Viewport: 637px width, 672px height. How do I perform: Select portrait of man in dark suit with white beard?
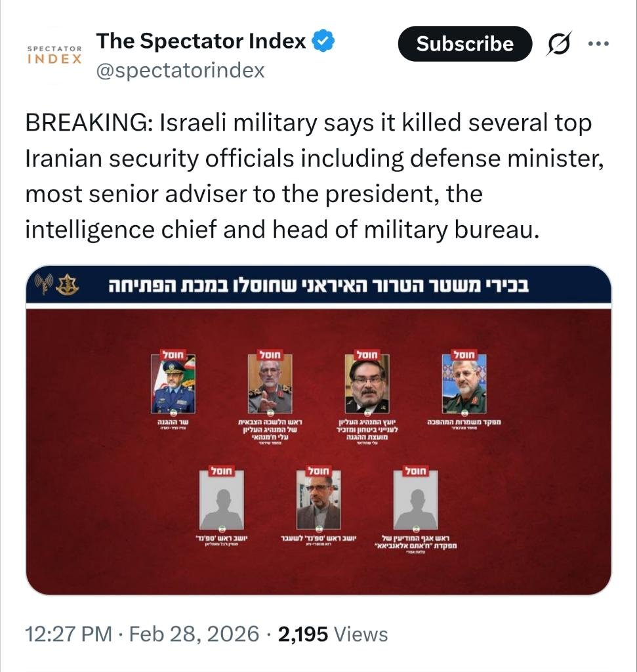point(367,386)
